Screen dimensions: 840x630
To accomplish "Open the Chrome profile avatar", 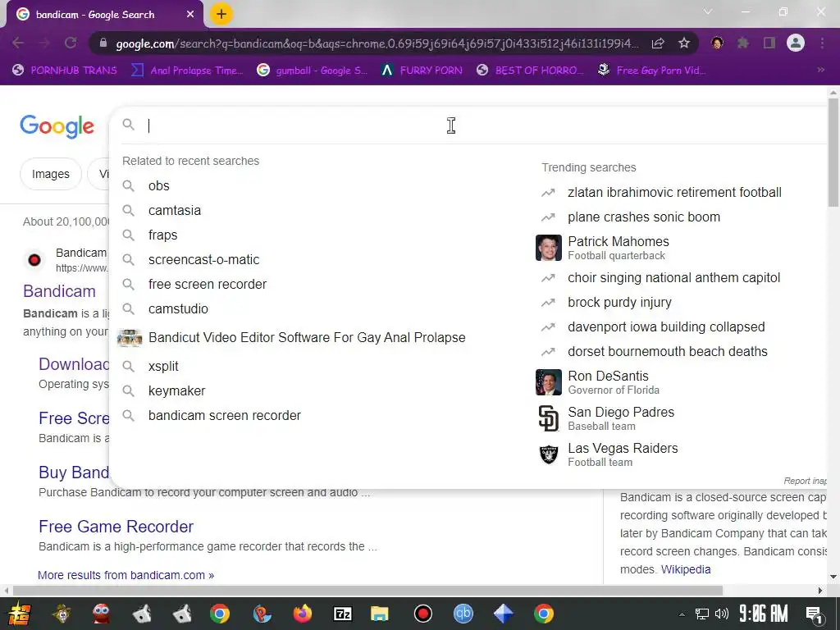I will point(796,43).
